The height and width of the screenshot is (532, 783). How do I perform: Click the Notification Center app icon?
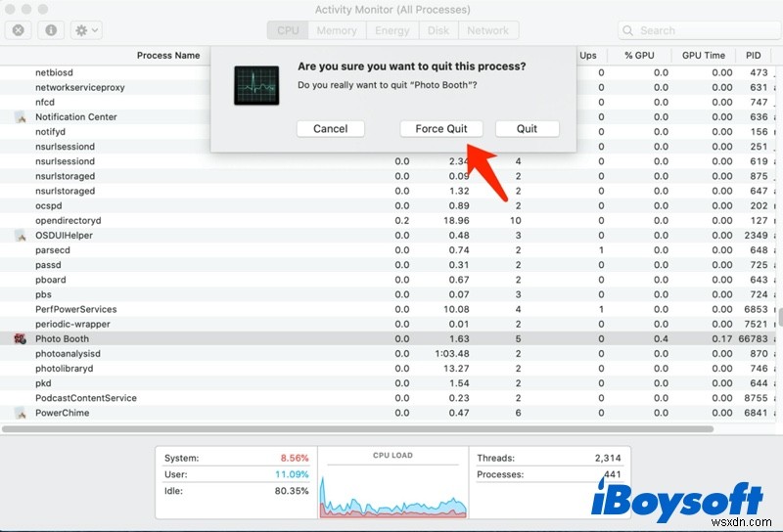(x=21, y=117)
